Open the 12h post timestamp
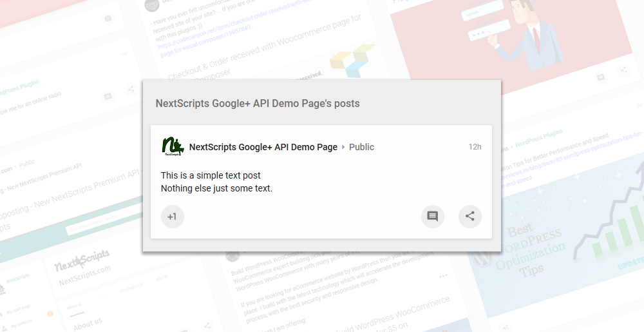 coord(475,147)
